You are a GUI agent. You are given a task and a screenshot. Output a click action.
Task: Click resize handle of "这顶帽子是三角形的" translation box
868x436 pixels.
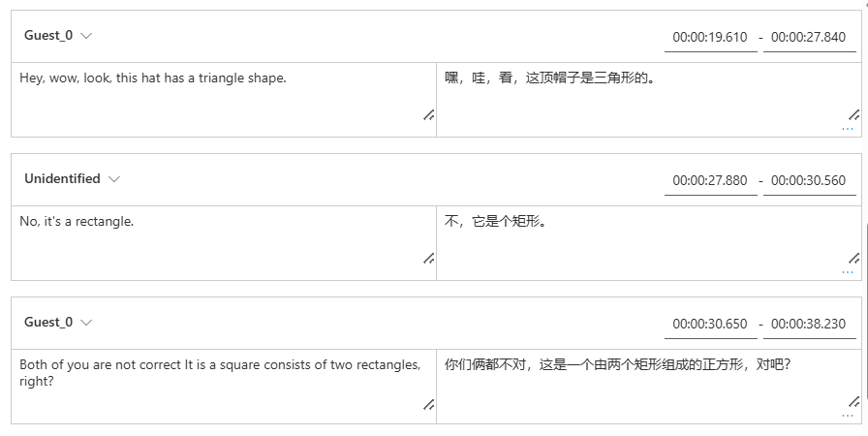click(853, 114)
